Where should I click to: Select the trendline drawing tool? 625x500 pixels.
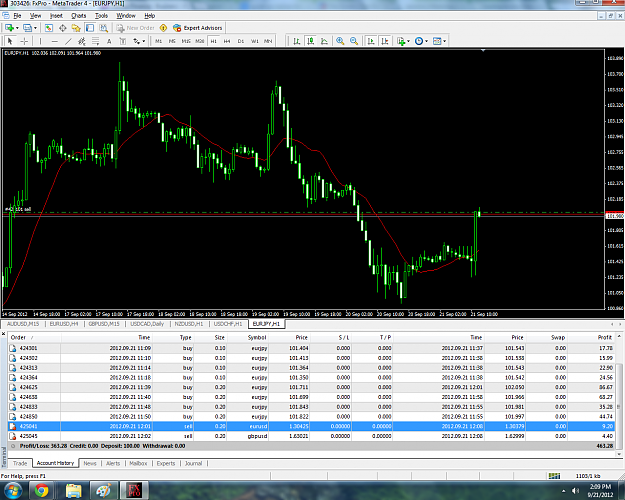click(x=68, y=41)
